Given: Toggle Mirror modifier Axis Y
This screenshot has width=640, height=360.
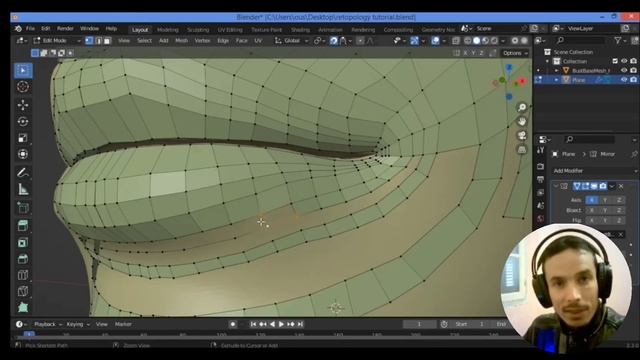Looking at the screenshot, I should 605,200.
